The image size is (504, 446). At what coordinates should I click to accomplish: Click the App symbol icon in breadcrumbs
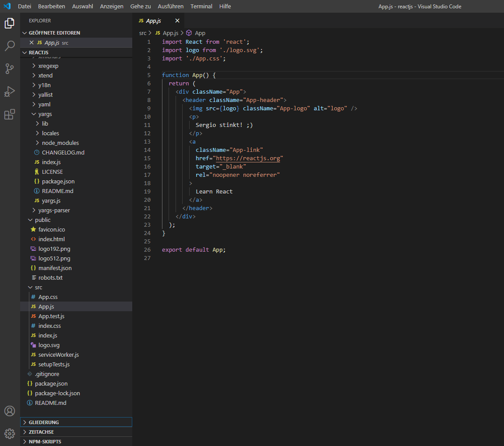tap(189, 33)
